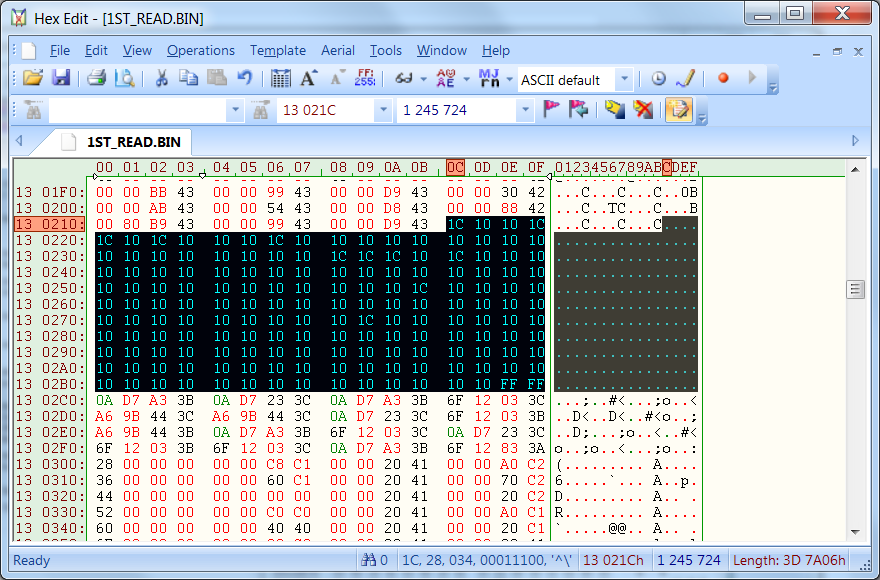This screenshot has height=580, width=880.
Task: Open the File menu
Action: (x=59, y=51)
